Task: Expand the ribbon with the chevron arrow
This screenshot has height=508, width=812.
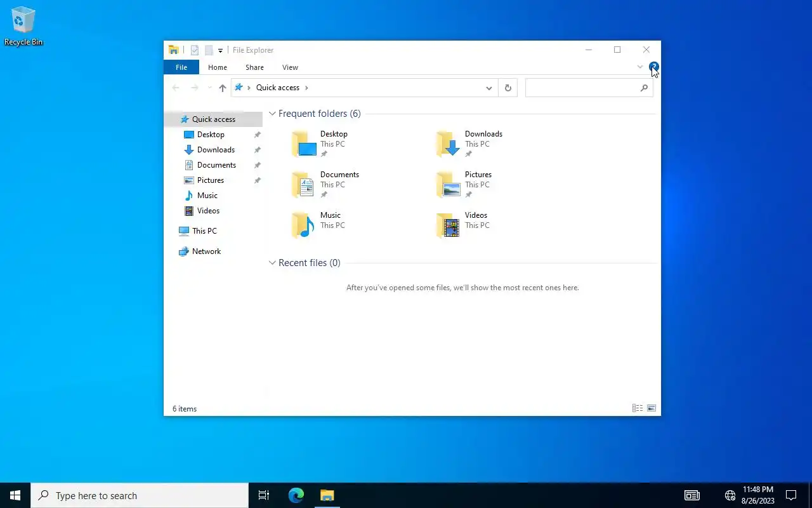Action: point(640,67)
